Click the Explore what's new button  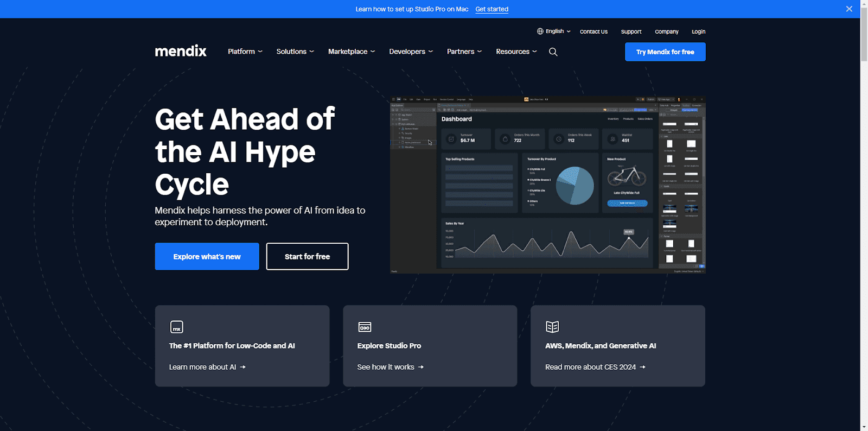click(207, 256)
